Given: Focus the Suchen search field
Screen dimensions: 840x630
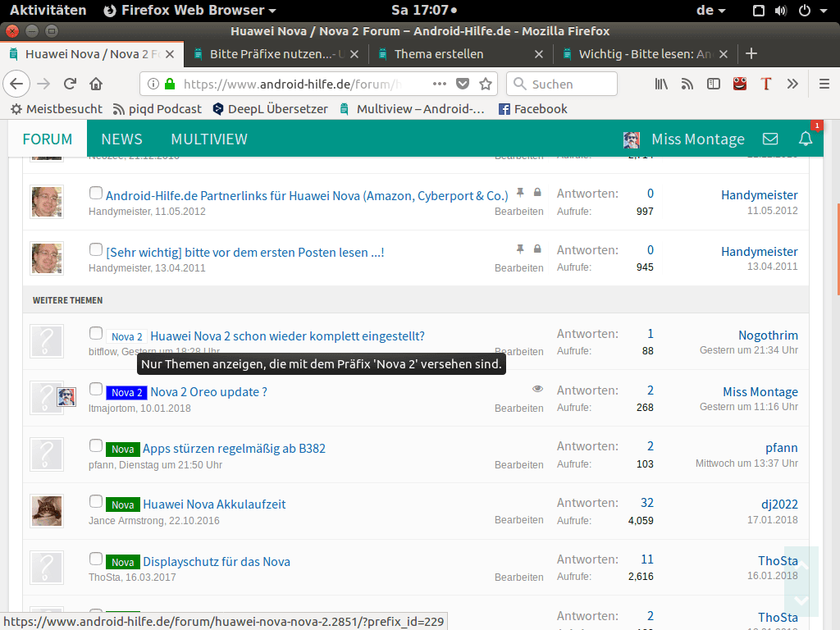Looking at the screenshot, I should point(561,84).
